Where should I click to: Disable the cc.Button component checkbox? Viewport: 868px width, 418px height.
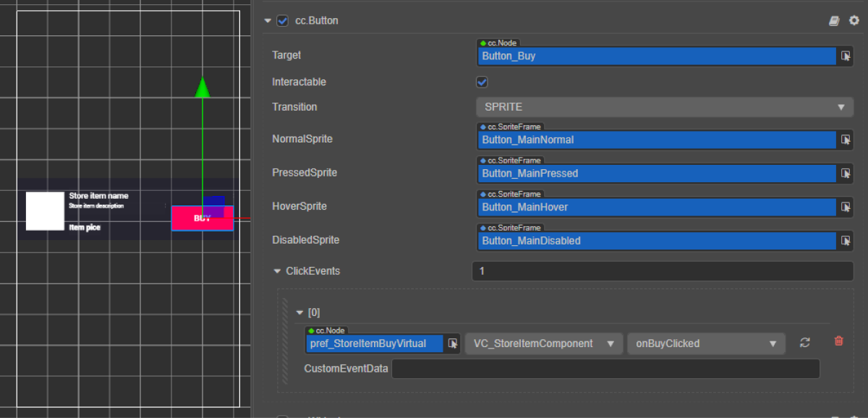point(283,21)
